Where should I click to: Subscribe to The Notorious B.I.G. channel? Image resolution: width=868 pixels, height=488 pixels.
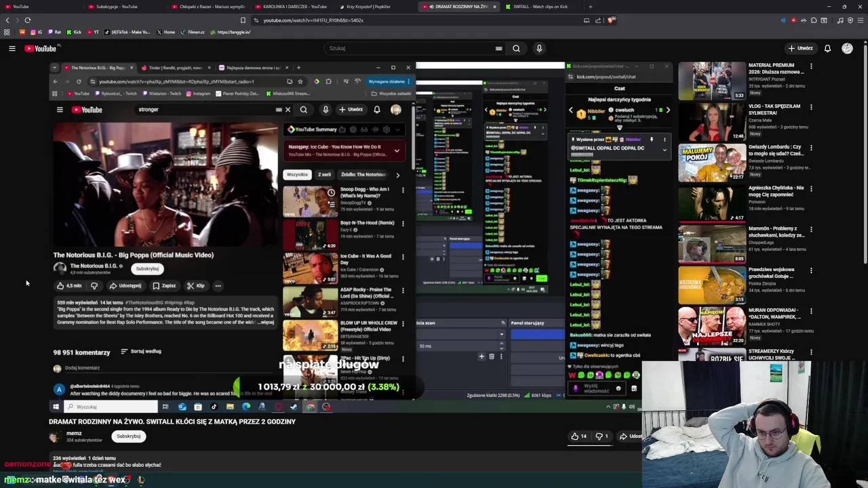147,268
